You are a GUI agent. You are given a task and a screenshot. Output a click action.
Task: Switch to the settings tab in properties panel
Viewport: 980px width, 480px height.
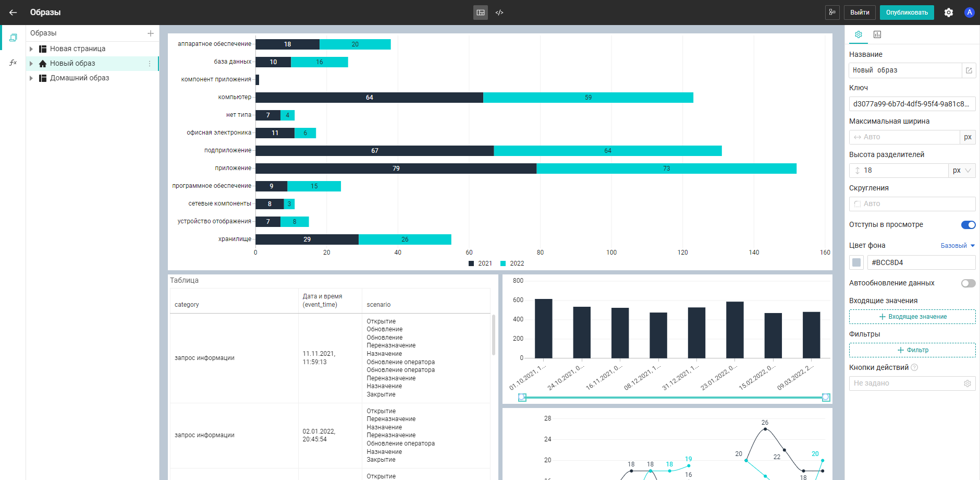click(859, 34)
